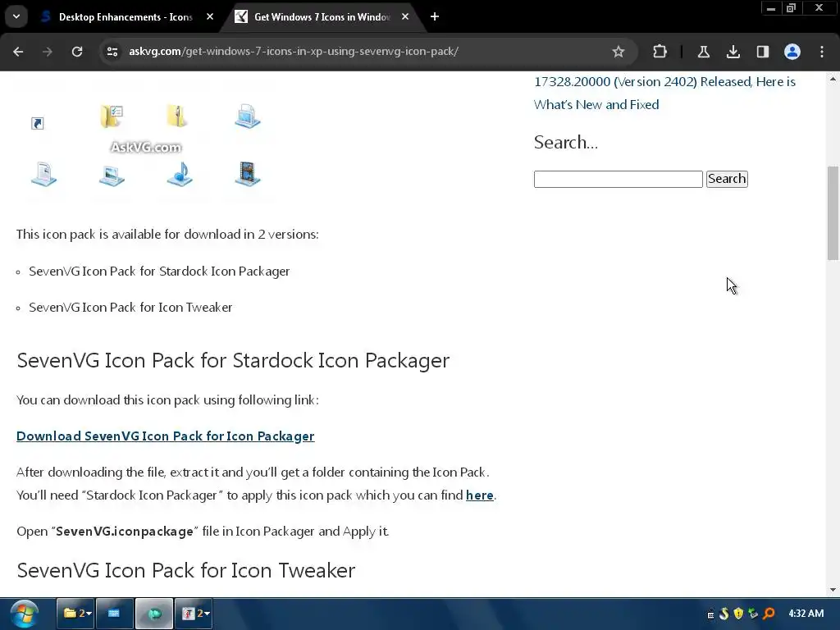Screen dimensions: 840x630
Task: Click 'SevenVG Icon Pack for Icon Tweaker' bullet
Action: (x=130, y=308)
